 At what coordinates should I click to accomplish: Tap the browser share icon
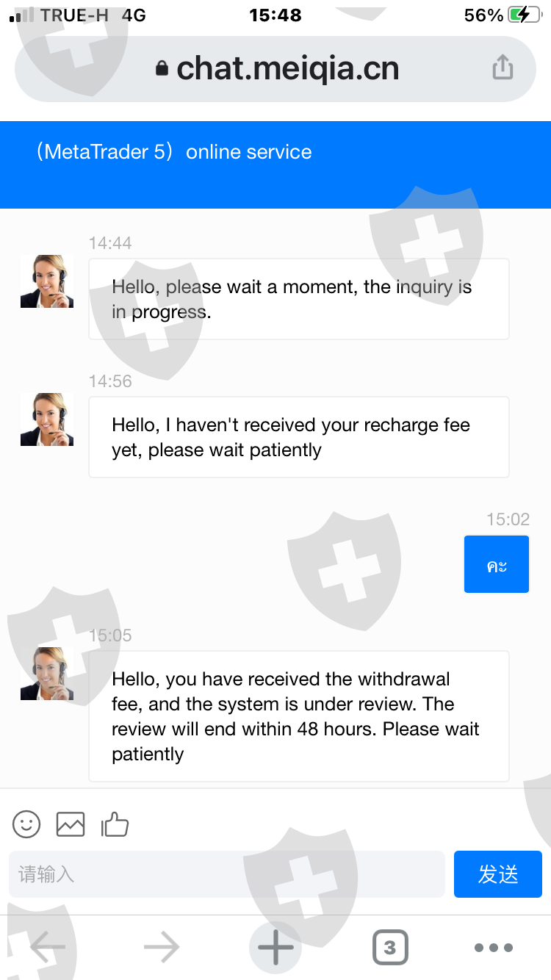(x=503, y=68)
